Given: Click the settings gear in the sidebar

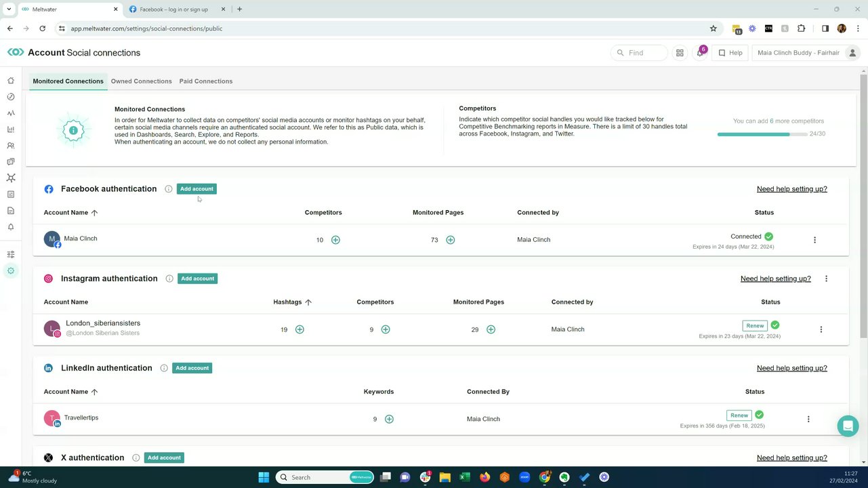Looking at the screenshot, I should point(11,271).
